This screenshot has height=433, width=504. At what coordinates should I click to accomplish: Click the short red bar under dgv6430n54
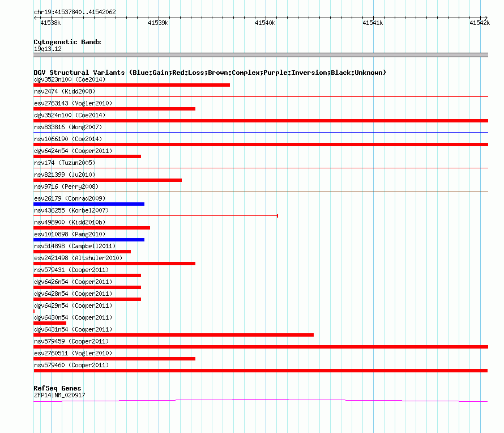tap(50, 323)
